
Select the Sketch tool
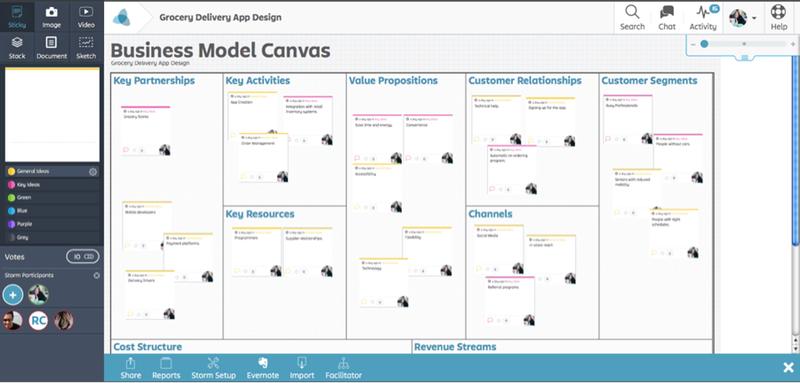pos(86,48)
